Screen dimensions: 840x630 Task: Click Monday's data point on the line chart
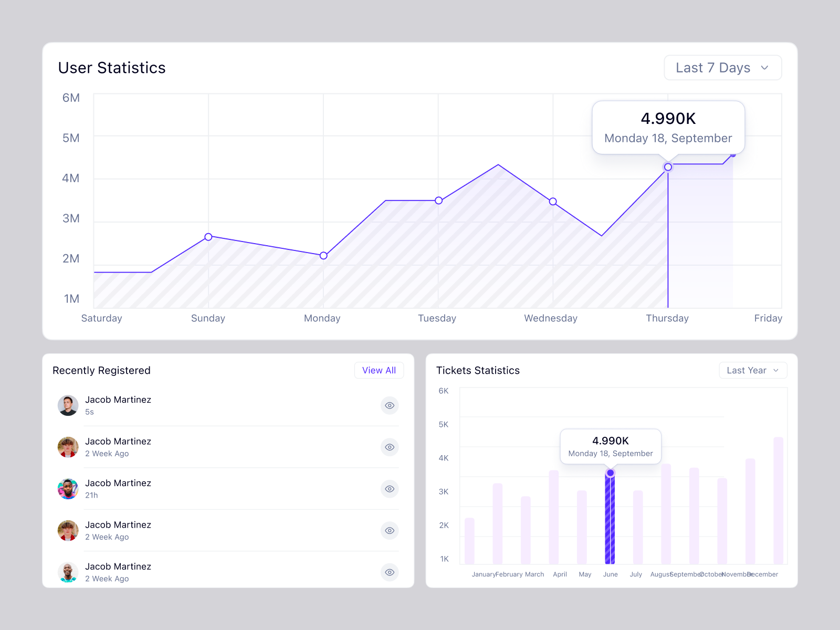pos(322,256)
